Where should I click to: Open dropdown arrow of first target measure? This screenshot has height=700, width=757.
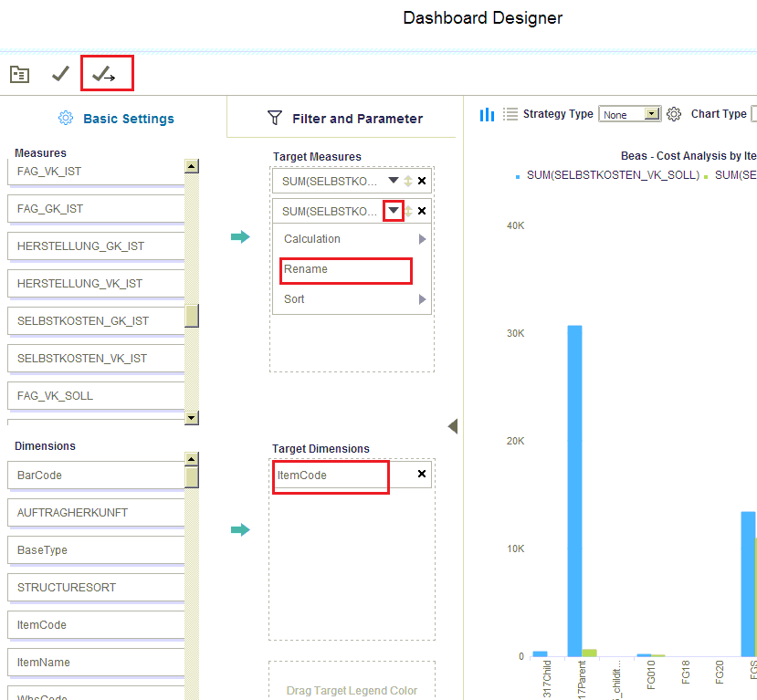[394, 181]
